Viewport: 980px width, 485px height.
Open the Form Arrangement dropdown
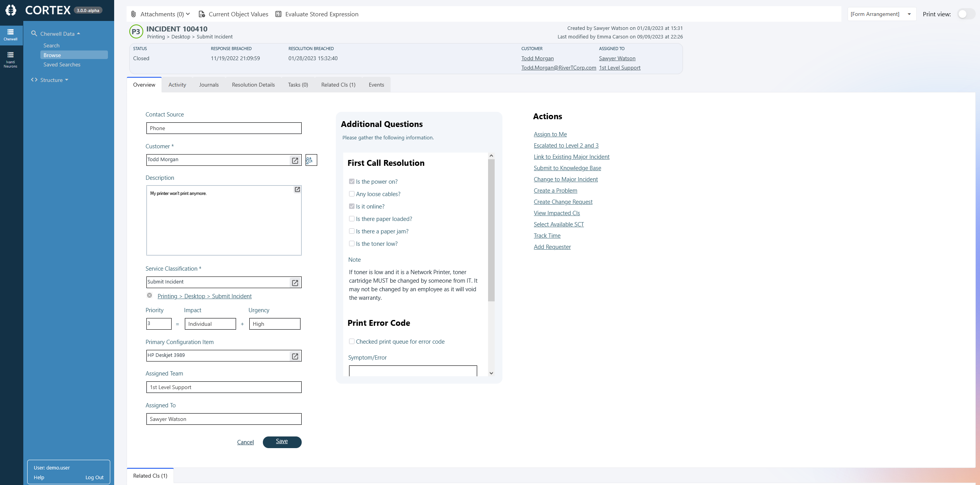tap(881, 14)
